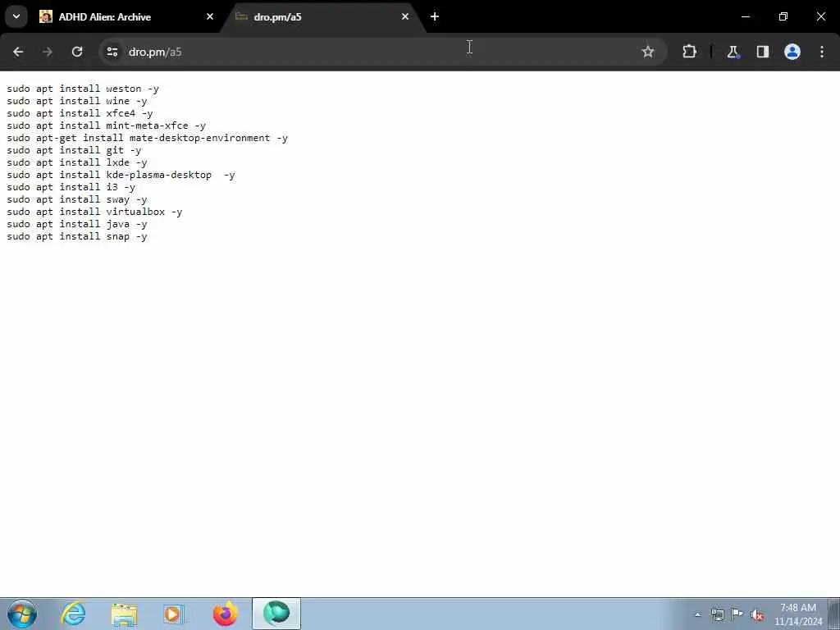
Task: Reload the dro.pm/a5 page
Action: tap(77, 52)
